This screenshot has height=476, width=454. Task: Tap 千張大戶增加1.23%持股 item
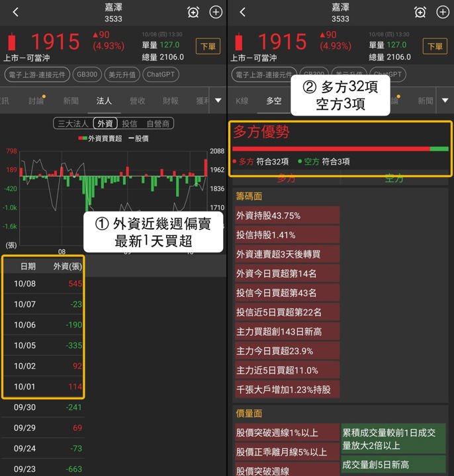click(287, 389)
